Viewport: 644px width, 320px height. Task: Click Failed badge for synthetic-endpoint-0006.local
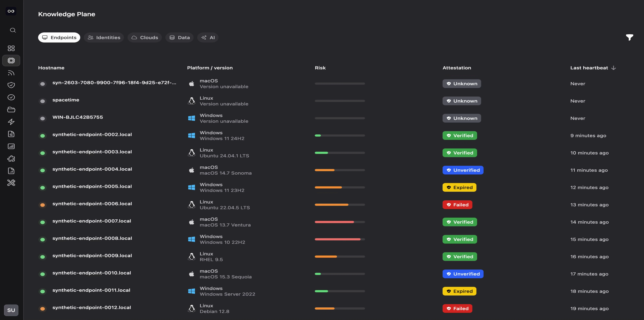point(457,205)
